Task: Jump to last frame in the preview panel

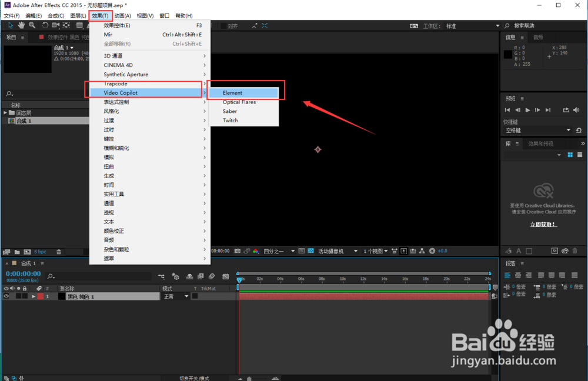Action: click(548, 110)
